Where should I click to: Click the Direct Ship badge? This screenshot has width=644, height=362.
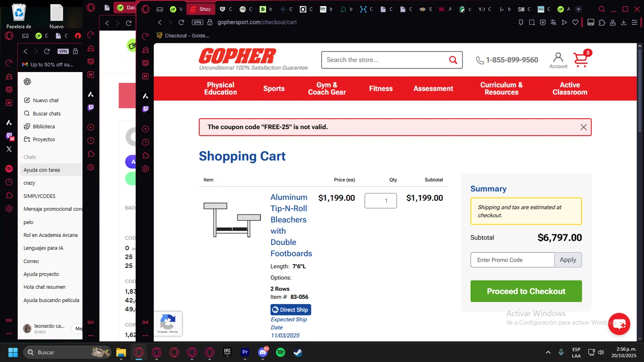pos(291,310)
